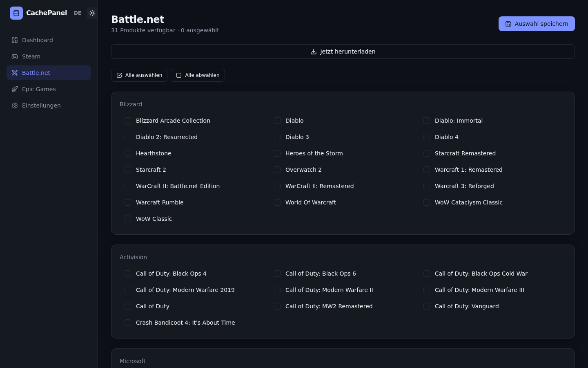Click Jetzt herunterladen button
The height and width of the screenshot is (368, 588).
[x=343, y=52]
